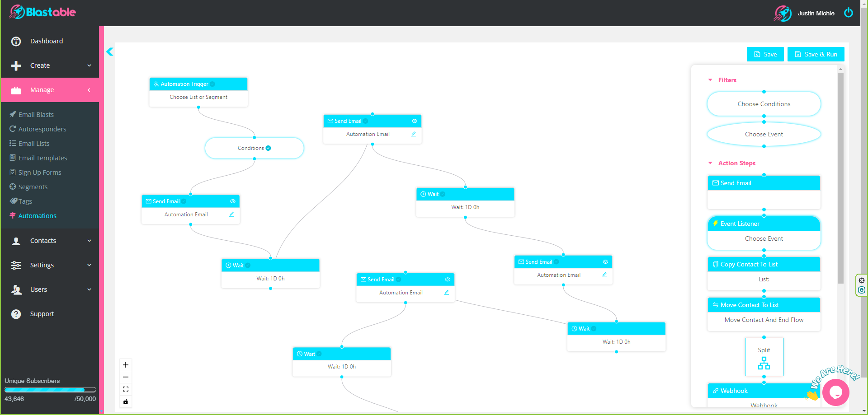Toggle visibility on the rightmost Send Email node
868x415 pixels.
coord(605,261)
